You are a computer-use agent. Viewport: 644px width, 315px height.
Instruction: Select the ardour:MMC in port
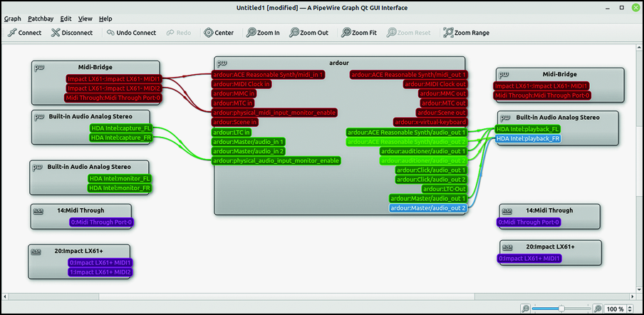click(x=234, y=93)
